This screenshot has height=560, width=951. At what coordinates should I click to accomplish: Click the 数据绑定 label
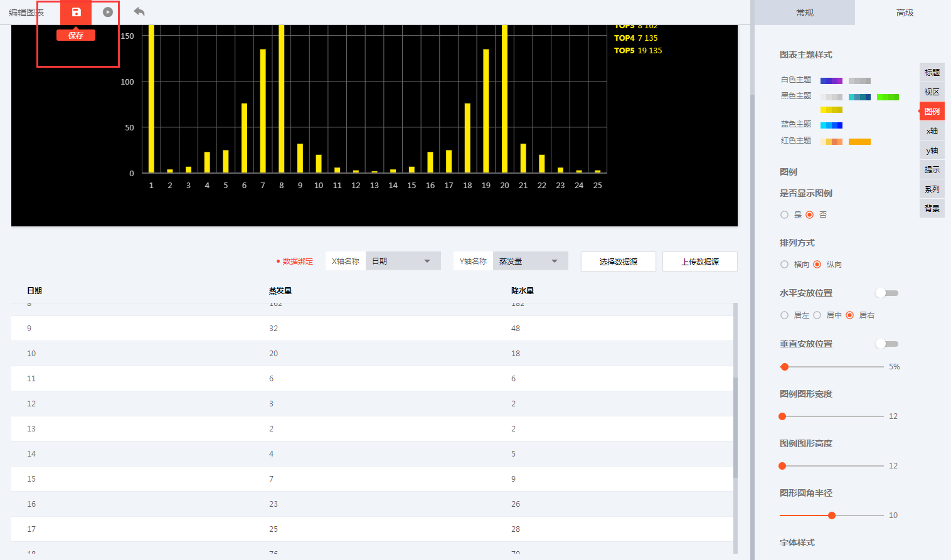(297, 262)
